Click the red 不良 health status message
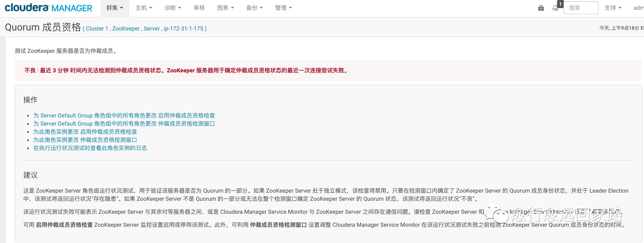Viewport: 644px width, 243px height. coord(186,71)
